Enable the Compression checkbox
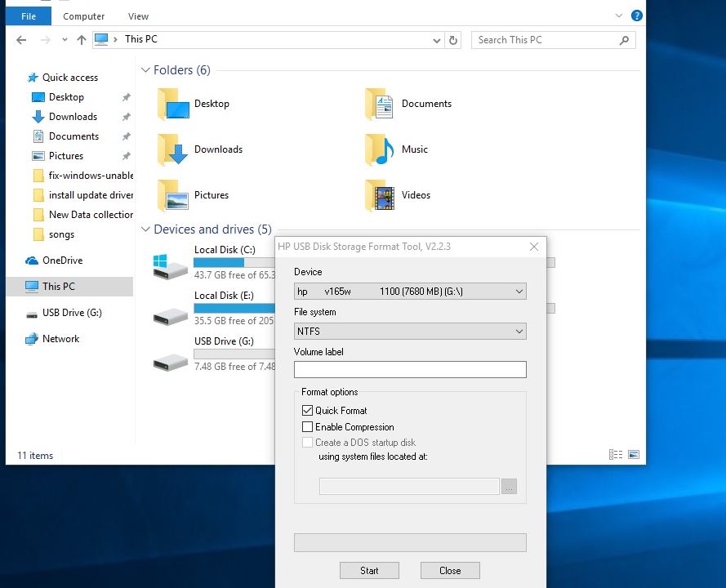 (307, 426)
